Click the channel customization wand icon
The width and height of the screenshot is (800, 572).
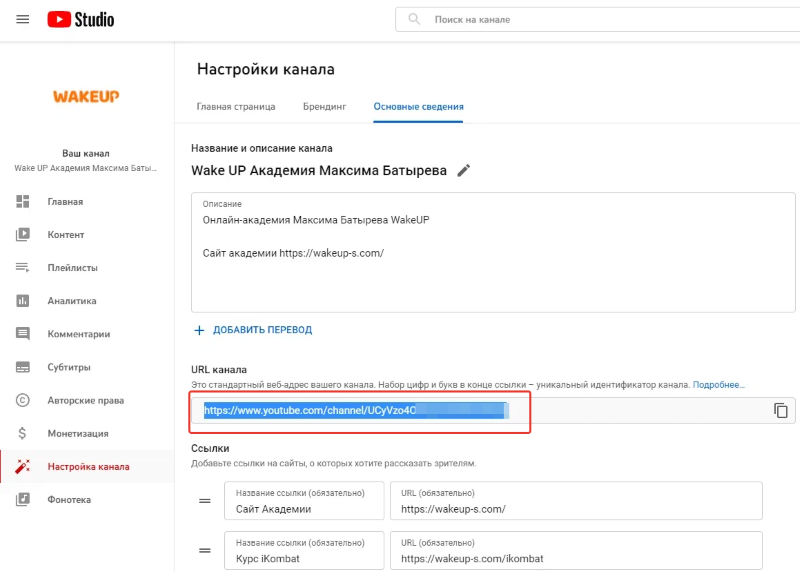tap(22, 466)
